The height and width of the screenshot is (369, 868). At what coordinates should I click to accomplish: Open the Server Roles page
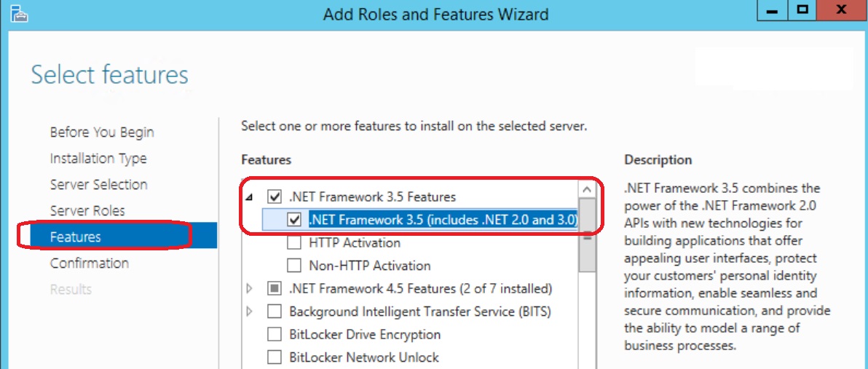(87, 211)
